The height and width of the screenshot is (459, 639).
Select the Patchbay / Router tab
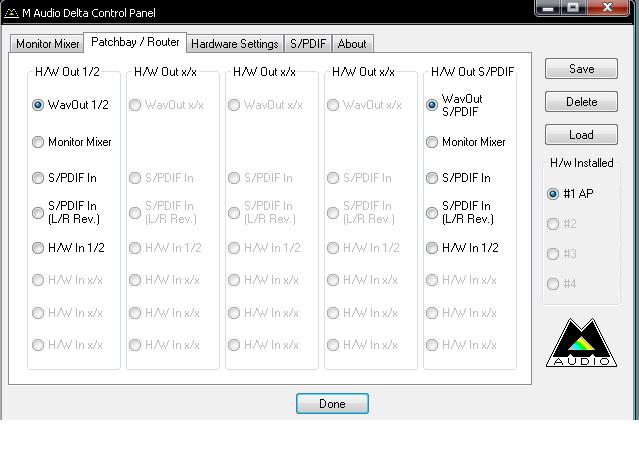tap(135, 42)
